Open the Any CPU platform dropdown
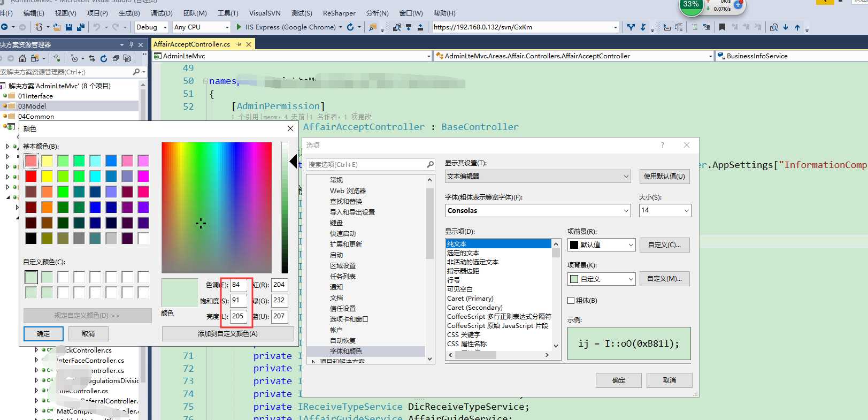Image resolution: width=868 pixels, height=420 pixels. tap(227, 27)
